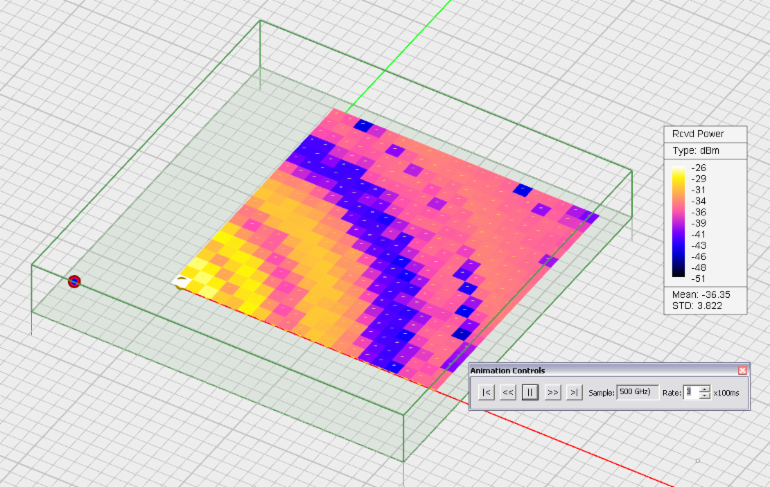Click the dark blue cell at heatmap top edge
770x487 pixels.
pos(366,127)
